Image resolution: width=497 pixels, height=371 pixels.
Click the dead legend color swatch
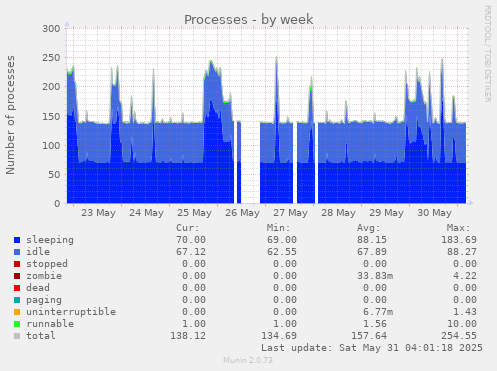tap(17, 288)
